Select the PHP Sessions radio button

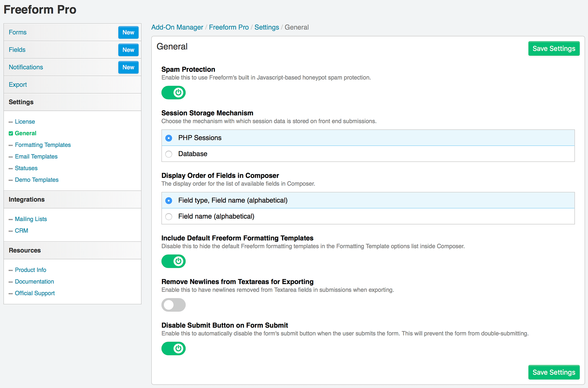(168, 138)
